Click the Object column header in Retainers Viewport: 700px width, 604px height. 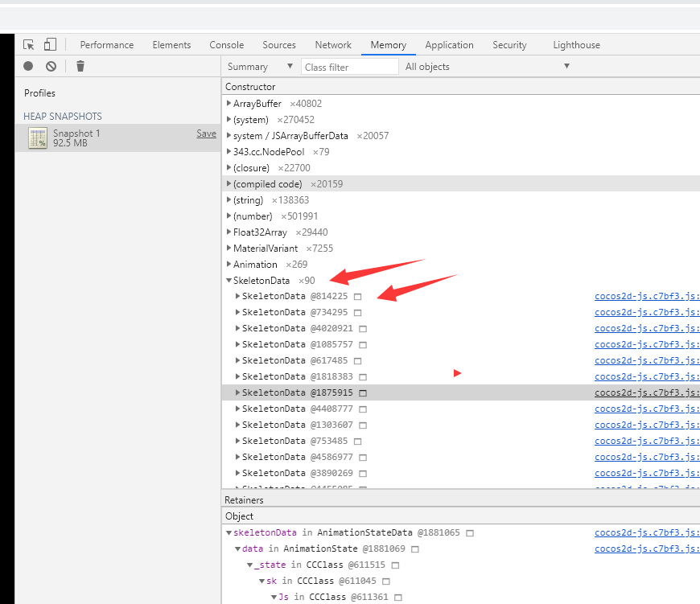[x=461, y=516]
